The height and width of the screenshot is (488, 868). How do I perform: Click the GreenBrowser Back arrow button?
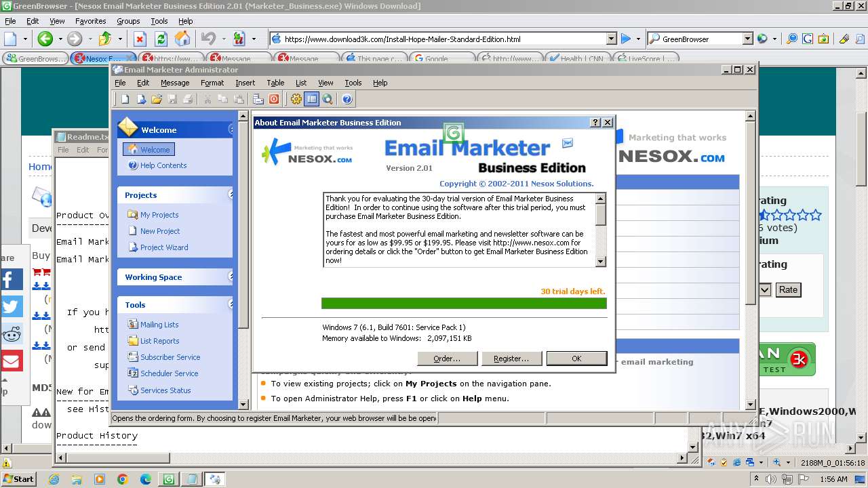click(45, 39)
